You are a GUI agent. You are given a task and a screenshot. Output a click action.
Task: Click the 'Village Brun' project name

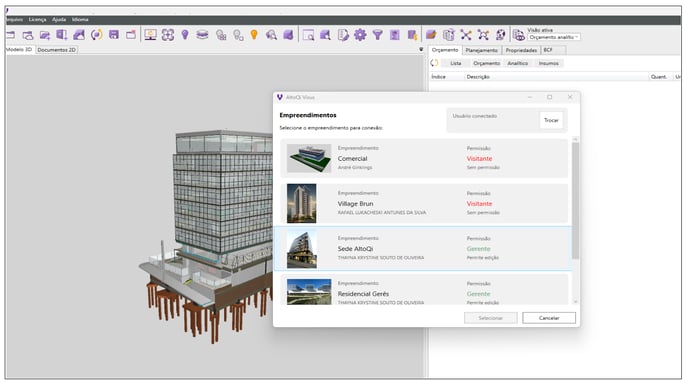(x=355, y=204)
